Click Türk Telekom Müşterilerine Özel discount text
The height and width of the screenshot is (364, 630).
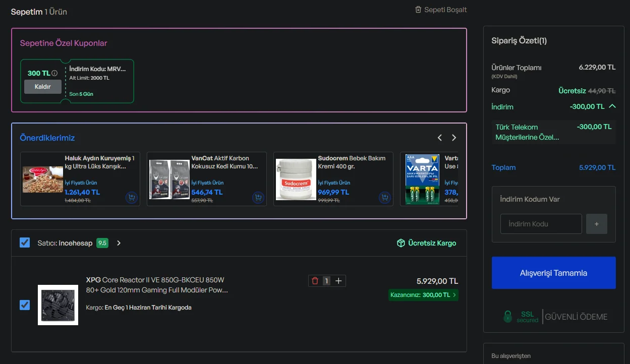[x=528, y=132]
